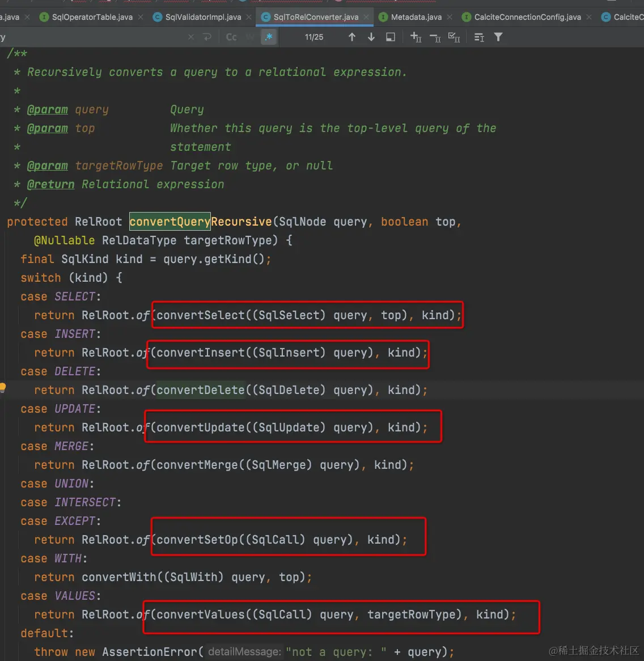Image resolution: width=644 pixels, height=661 pixels.
Task: Click the (SqlSelect) cast
Action: 289,315
